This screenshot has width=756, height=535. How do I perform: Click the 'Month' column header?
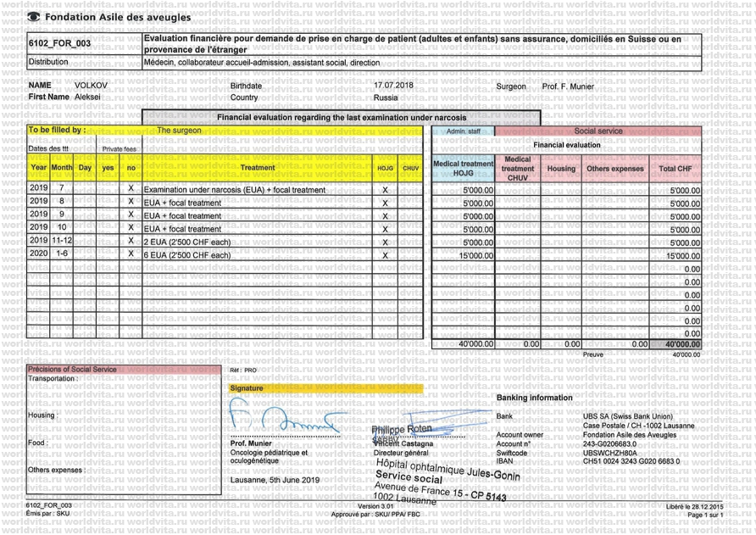coord(62,167)
